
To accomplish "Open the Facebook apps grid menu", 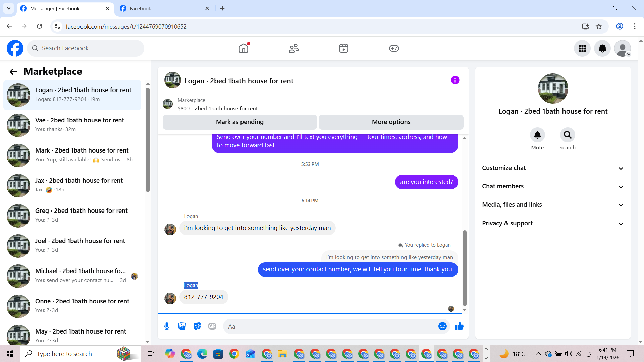I will pyautogui.click(x=582, y=49).
